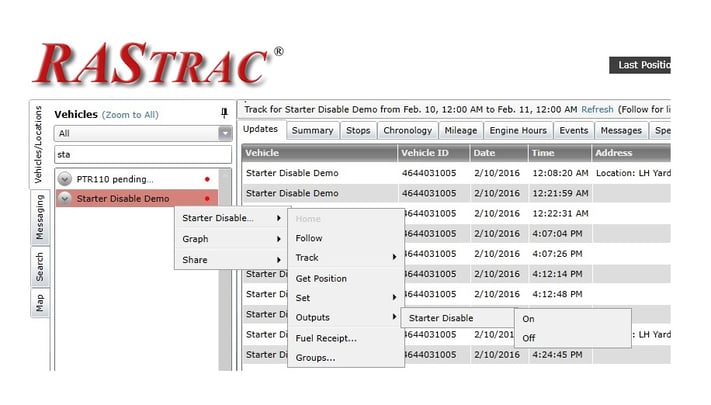Open the All vehicles filter dropdown
The height and width of the screenshot is (405, 711).
(225, 133)
